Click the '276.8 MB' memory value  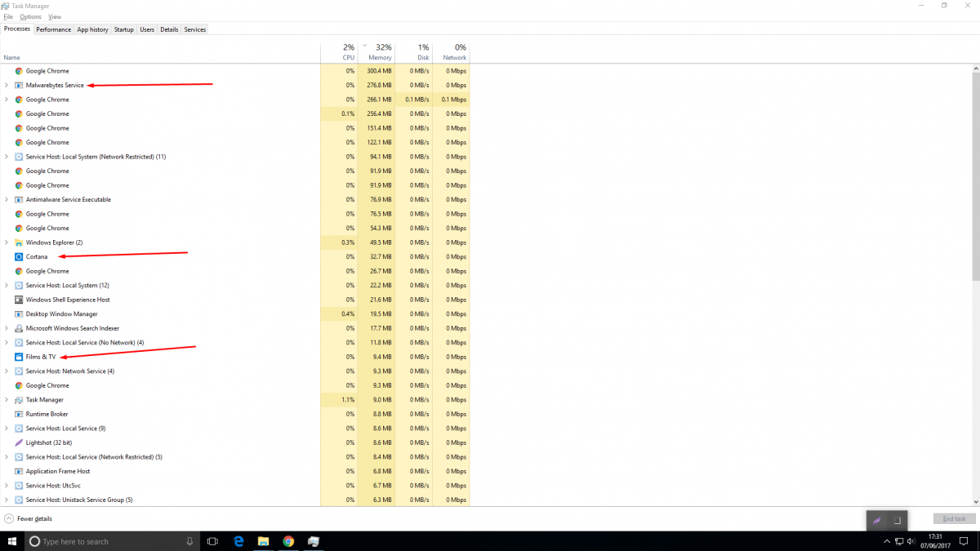[x=380, y=86]
